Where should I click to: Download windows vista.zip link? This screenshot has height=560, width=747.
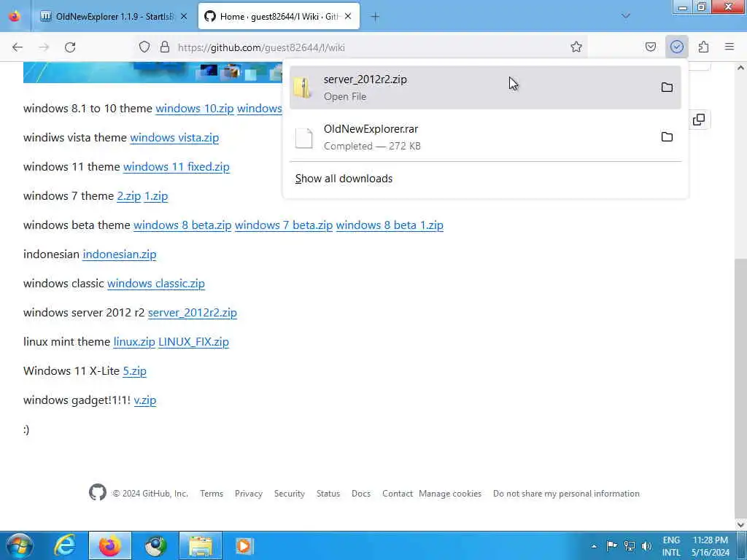(174, 138)
